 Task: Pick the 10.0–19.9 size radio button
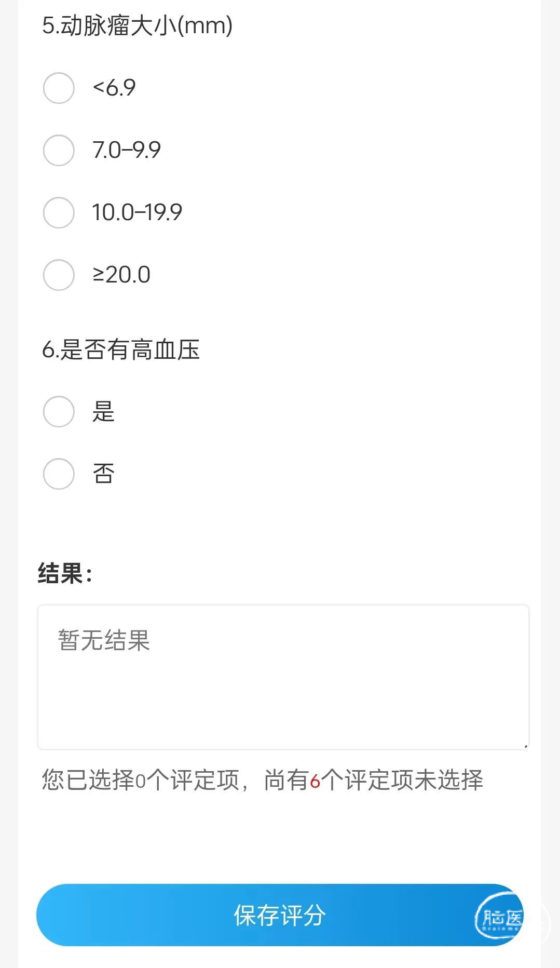point(59,212)
